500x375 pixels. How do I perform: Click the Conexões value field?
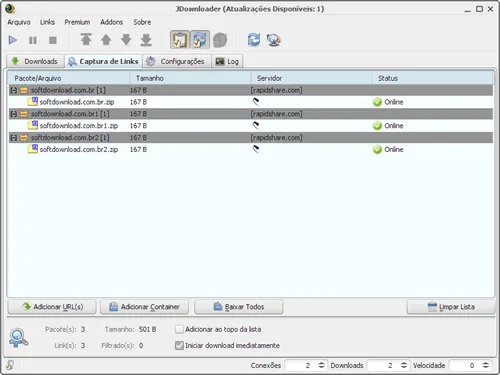[301, 365]
